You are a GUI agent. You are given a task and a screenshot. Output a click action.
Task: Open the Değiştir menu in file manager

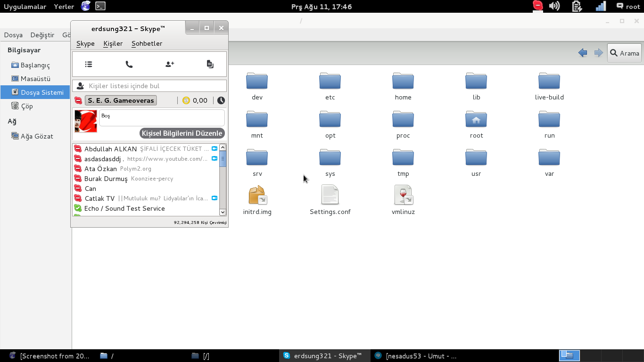tap(42, 35)
